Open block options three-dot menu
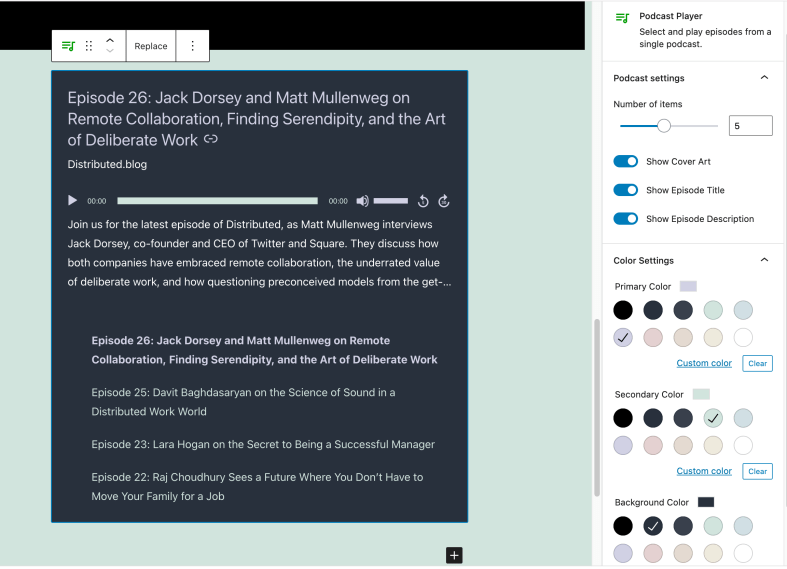 pos(192,46)
